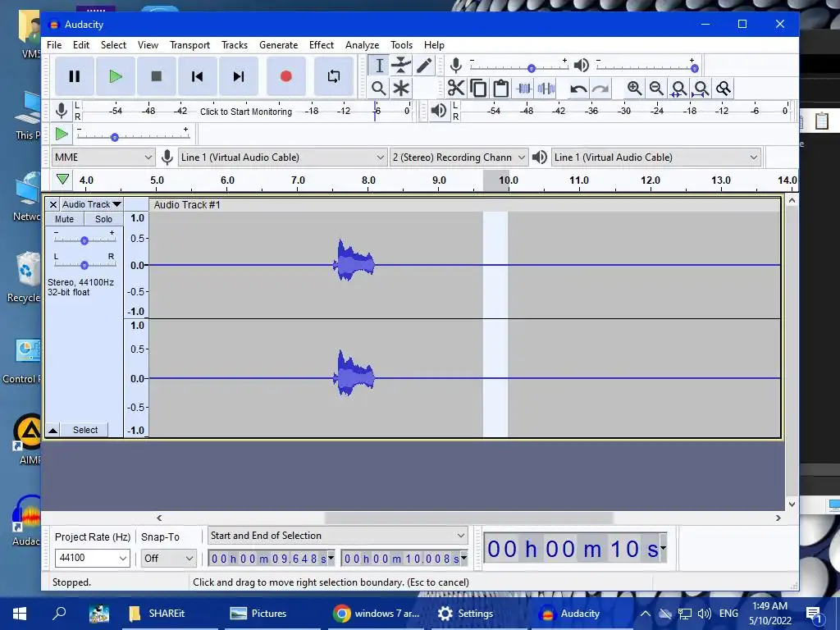Click the track Select button
Image resolution: width=840 pixels, height=630 pixels.
pos(85,430)
